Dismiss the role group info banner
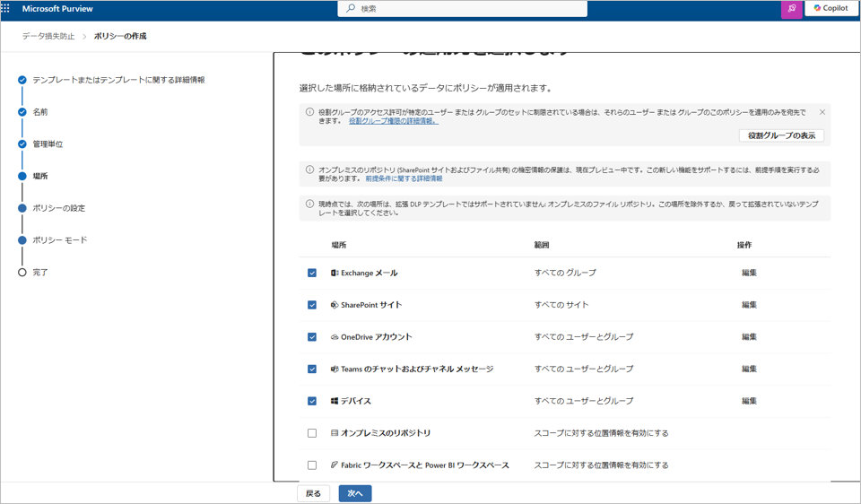 [x=822, y=112]
